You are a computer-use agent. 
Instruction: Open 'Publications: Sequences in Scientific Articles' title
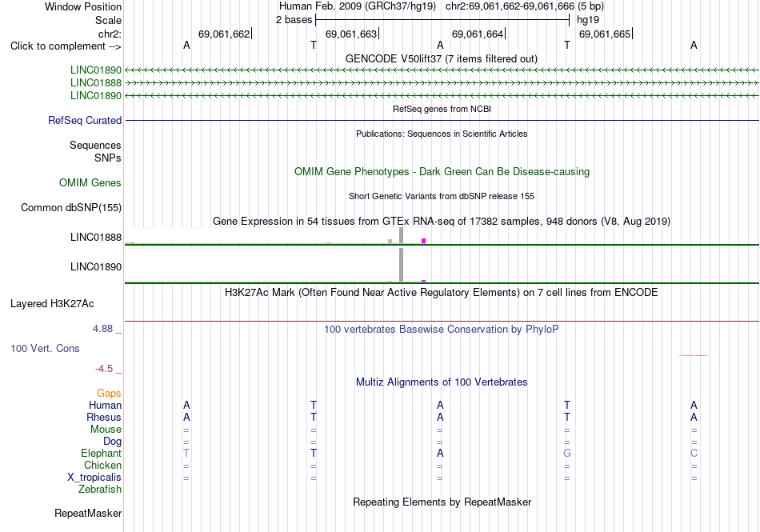(442, 134)
